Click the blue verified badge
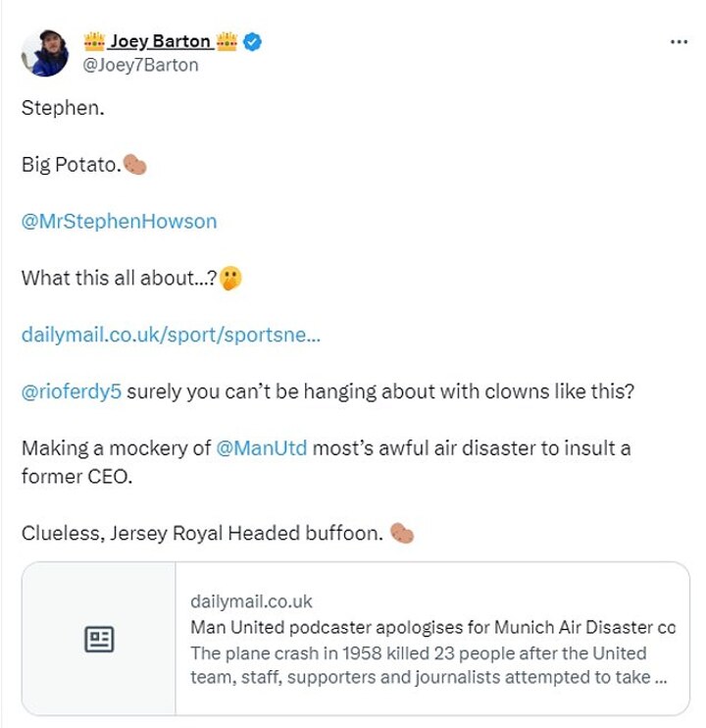Viewport: 706px width, 728px height. [252, 41]
